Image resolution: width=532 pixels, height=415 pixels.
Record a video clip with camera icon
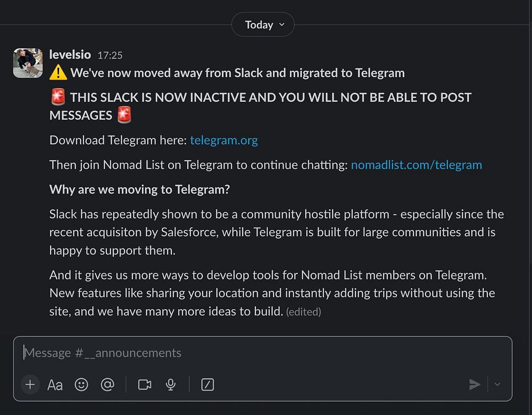[145, 384]
